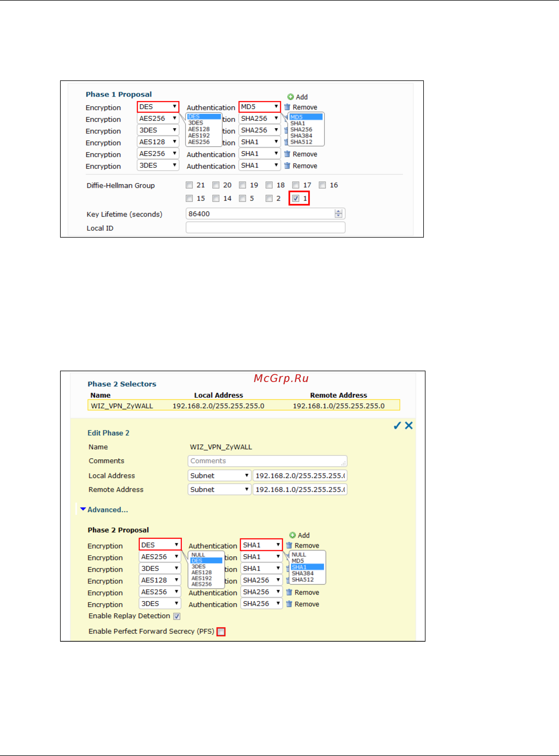
Task: Open the Local Address Subnet type dropdown
Action: pyautogui.click(x=220, y=476)
